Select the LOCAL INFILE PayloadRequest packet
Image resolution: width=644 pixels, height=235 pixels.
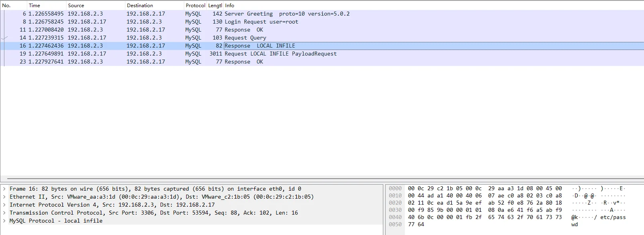(x=280, y=54)
